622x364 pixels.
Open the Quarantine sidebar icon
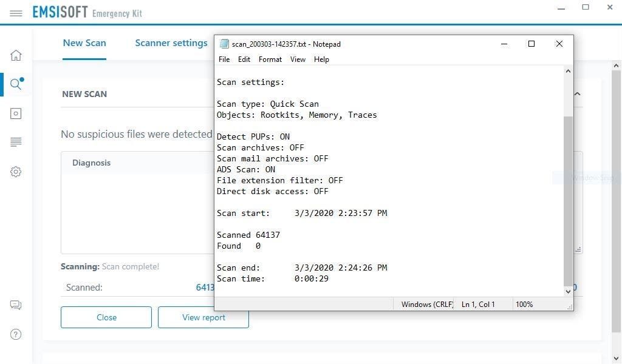coord(16,113)
